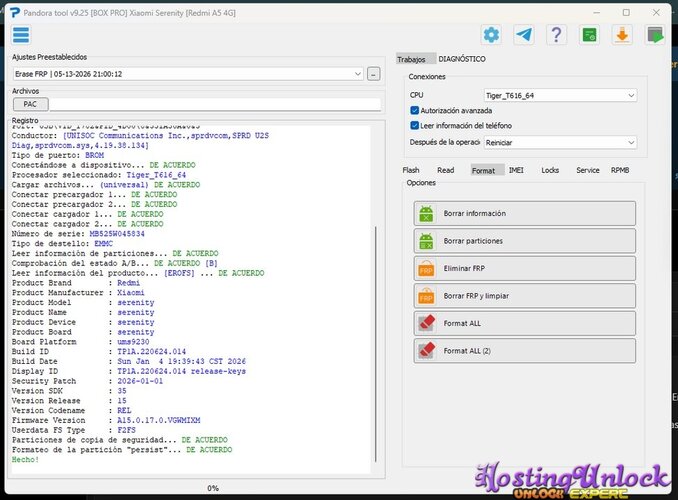
Task: Maximize the Pandora tool window
Action: (x=626, y=13)
